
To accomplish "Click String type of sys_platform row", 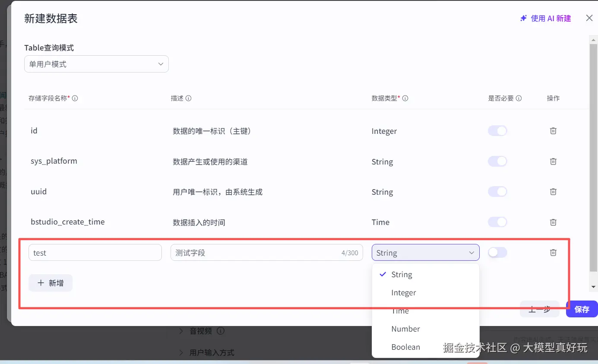I will tap(382, 162).
